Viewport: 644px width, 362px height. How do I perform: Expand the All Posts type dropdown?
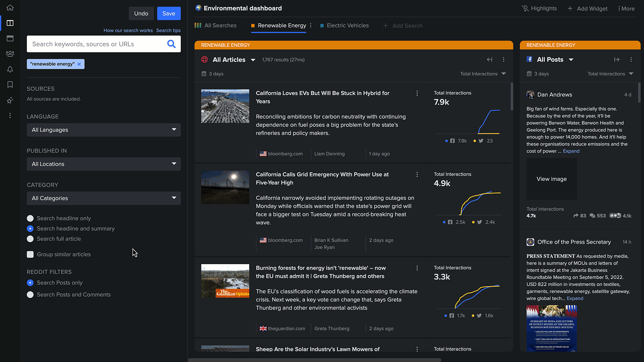pyautogui.click(x=571, y=60)
